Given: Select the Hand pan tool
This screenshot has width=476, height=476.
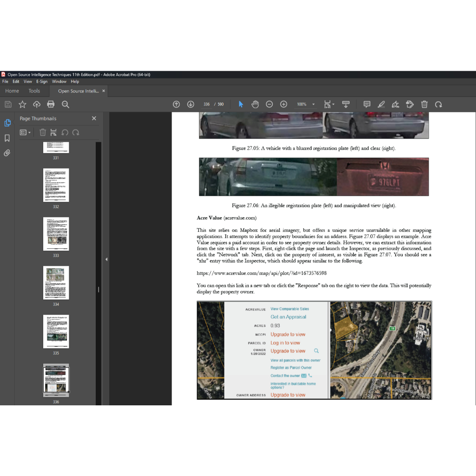Looking at the screenshot, I should (x=255, y=105).
